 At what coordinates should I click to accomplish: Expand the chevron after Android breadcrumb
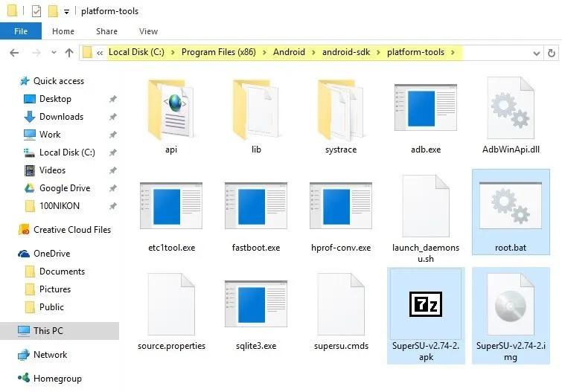(x=313, y=53)
